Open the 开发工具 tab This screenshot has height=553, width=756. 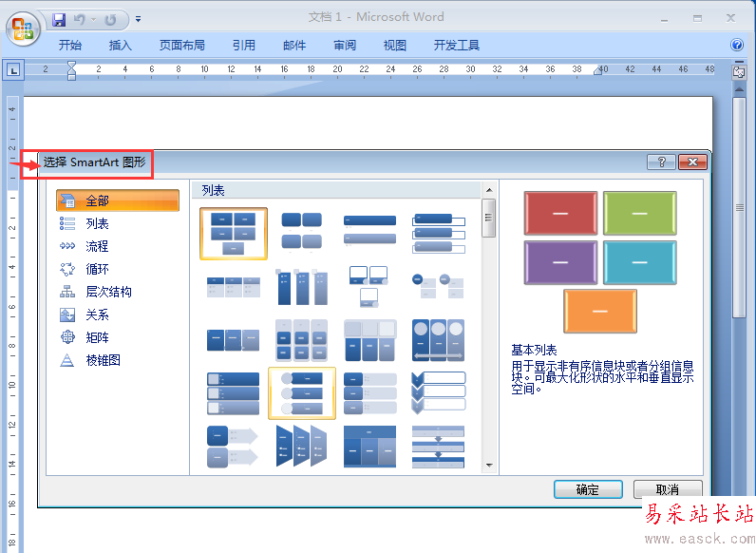456,46
